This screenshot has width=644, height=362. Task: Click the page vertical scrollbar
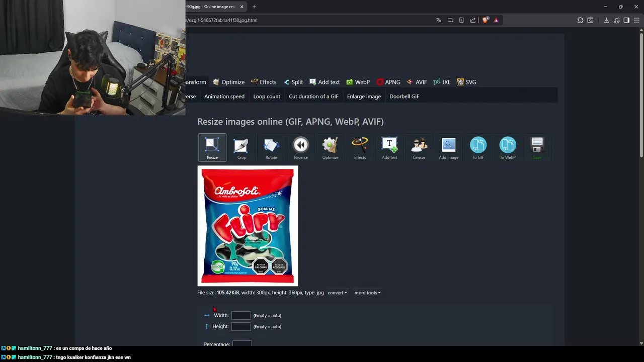click(641, 96)
